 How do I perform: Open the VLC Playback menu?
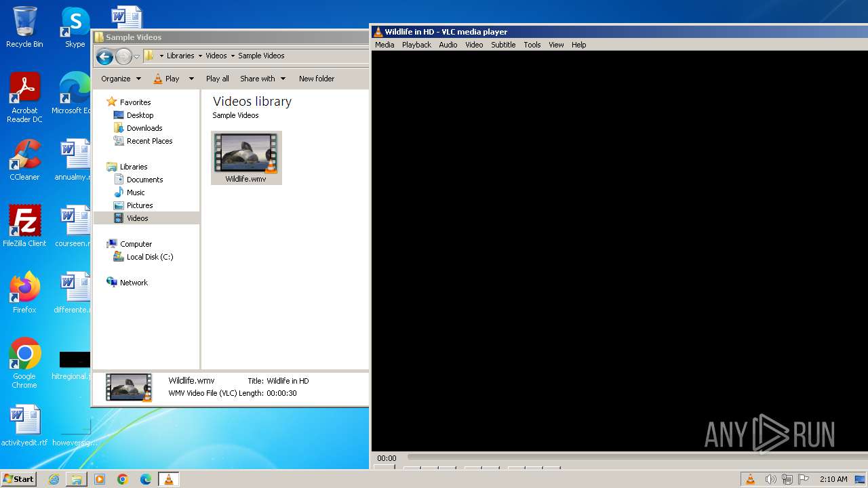click(416, 45)
